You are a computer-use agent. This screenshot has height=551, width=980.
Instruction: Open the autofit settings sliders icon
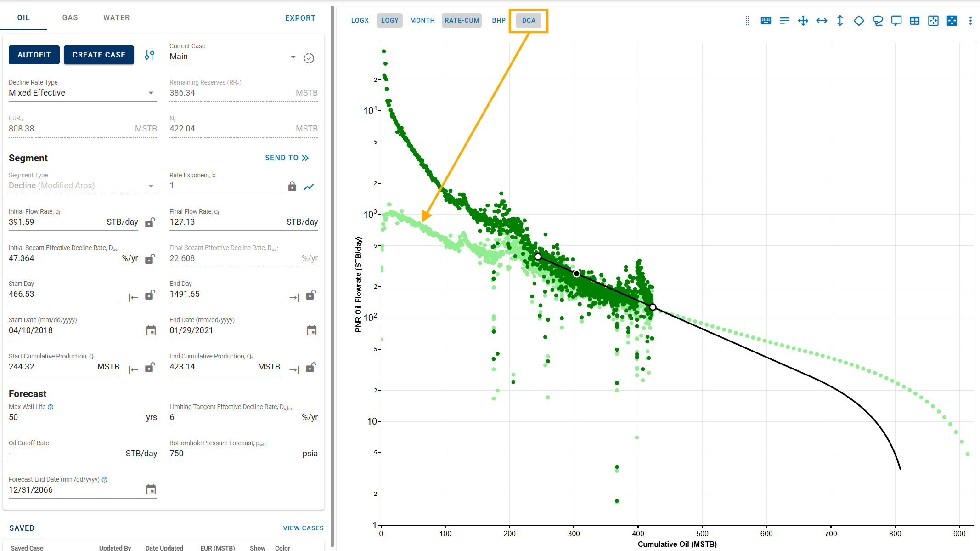point(149,55)
